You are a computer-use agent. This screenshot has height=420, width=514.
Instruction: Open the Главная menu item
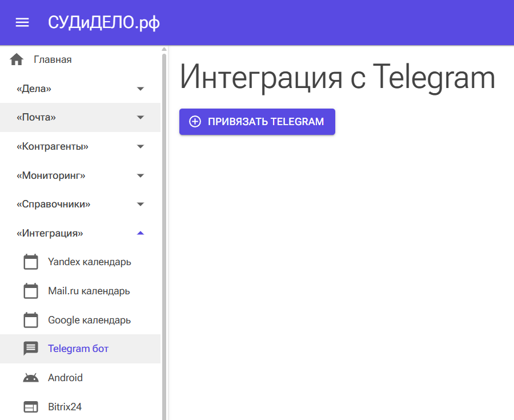tap(53, 59)
